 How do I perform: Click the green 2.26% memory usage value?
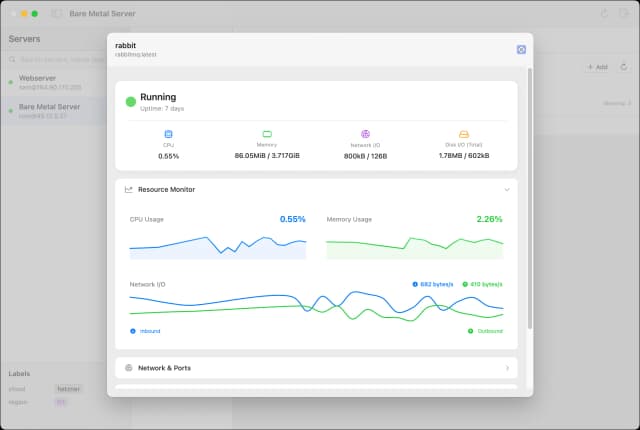point(489,219)
